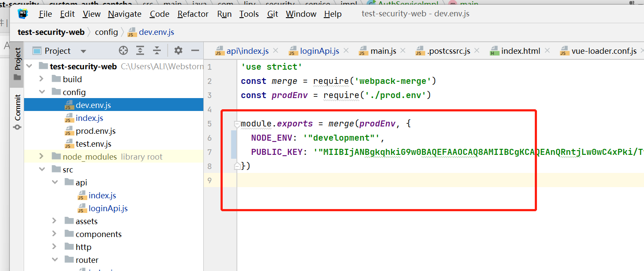Collapse the api folder

tap(55, 182)
